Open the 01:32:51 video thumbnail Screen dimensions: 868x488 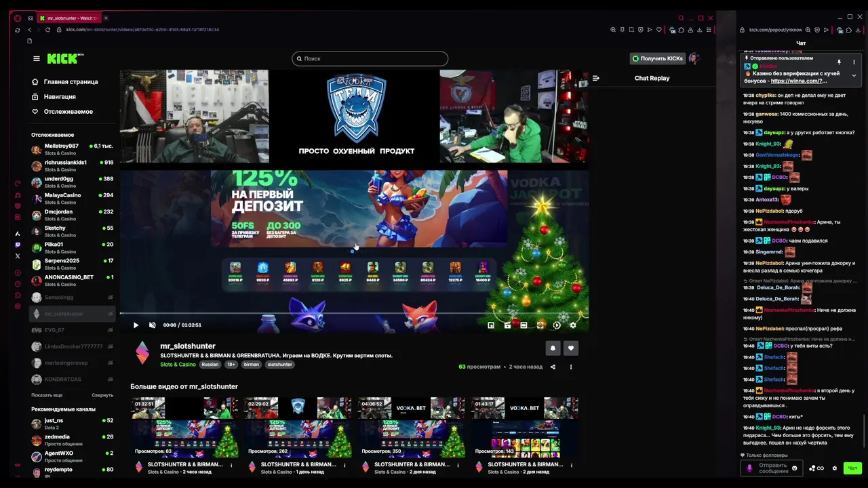pos(184,428)
